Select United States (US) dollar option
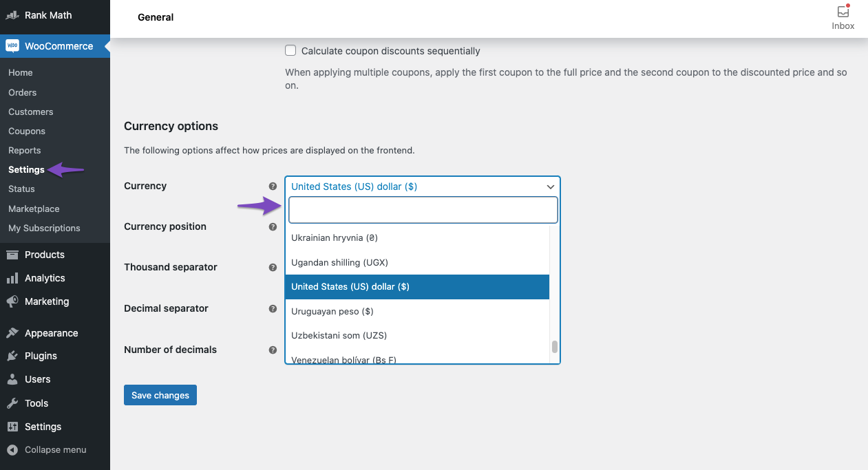Image resolution: width=868 pixels, height=470 pixels. (417, 287)
